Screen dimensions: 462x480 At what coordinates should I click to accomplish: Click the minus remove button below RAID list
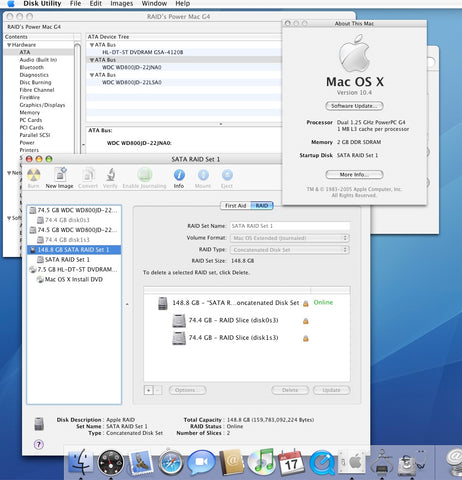(158, 390)
